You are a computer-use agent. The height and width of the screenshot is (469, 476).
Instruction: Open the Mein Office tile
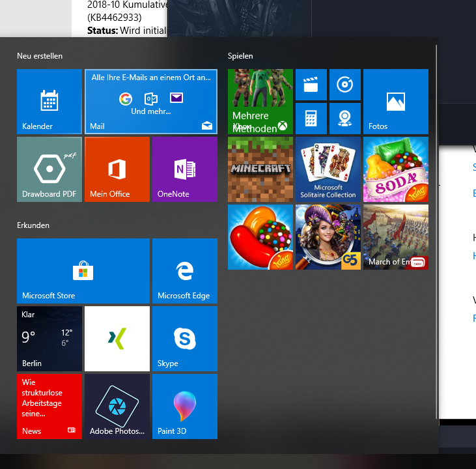[117, 169]
